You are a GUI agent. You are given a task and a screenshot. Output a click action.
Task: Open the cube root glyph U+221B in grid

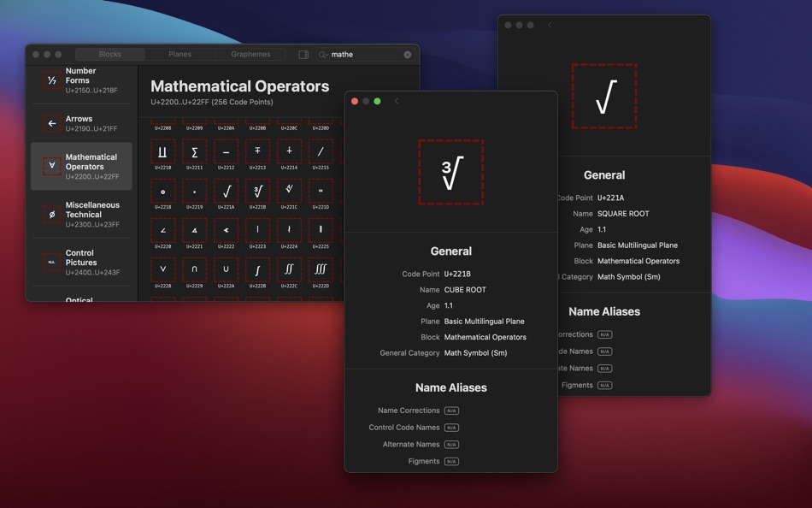coord(257,192)
